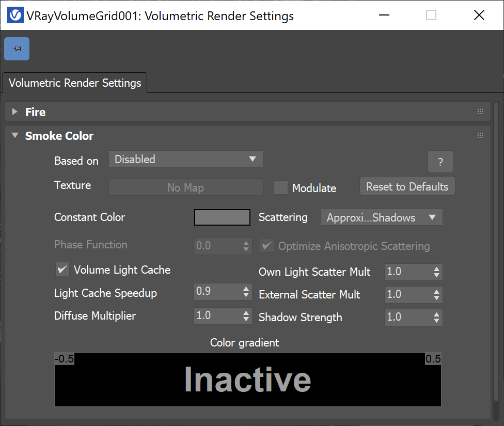Decrease Diffuse Multiplier using its down spinner arrow

(246, 318)
